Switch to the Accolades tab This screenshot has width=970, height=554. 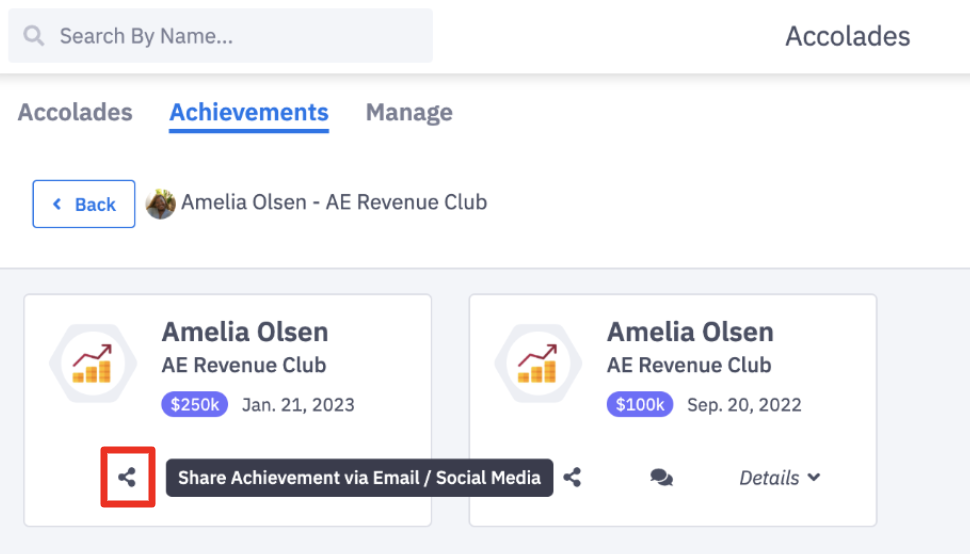[75, 113]
